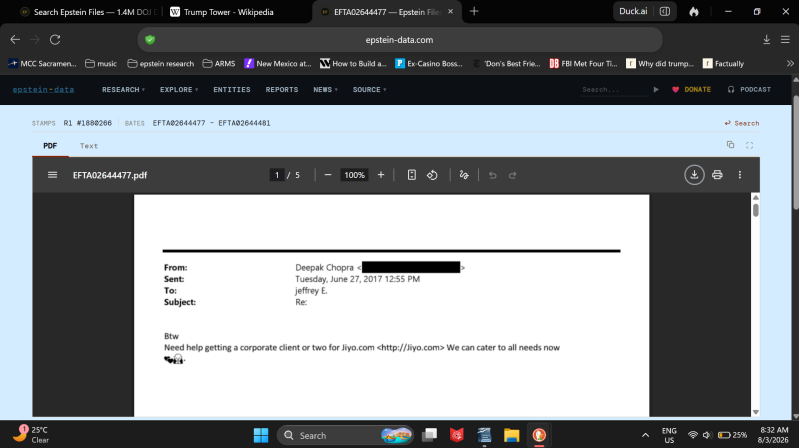Click the green shield privacy icon

(150, 40)
